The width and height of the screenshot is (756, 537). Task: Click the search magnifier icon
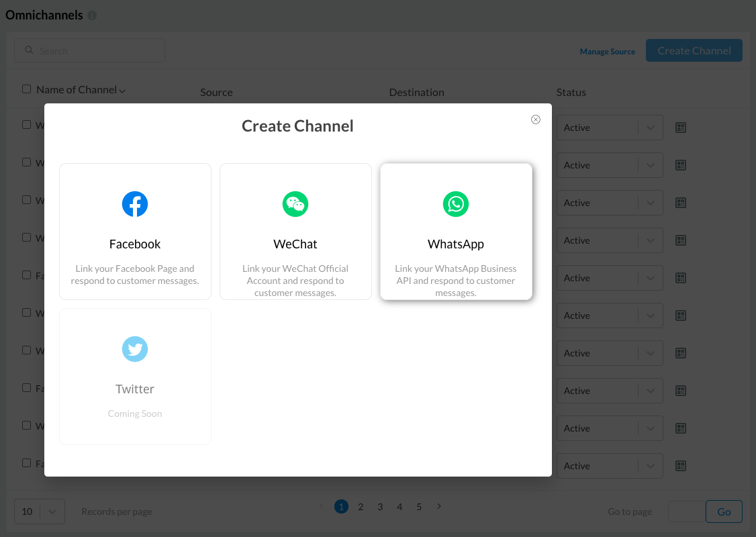(x=29, y=50)
